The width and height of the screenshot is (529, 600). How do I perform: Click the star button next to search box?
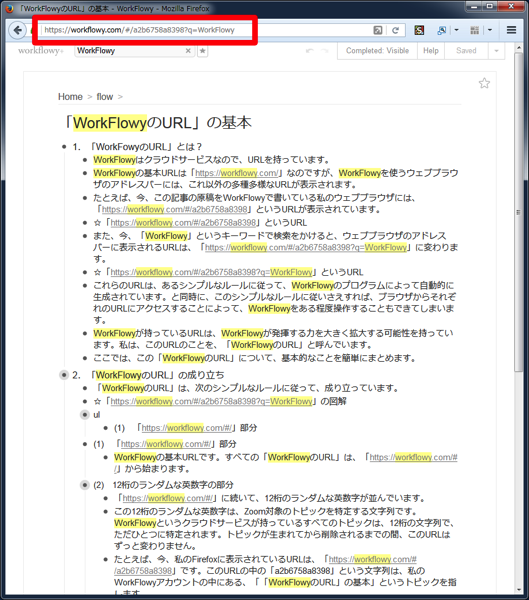pos(202,51)
